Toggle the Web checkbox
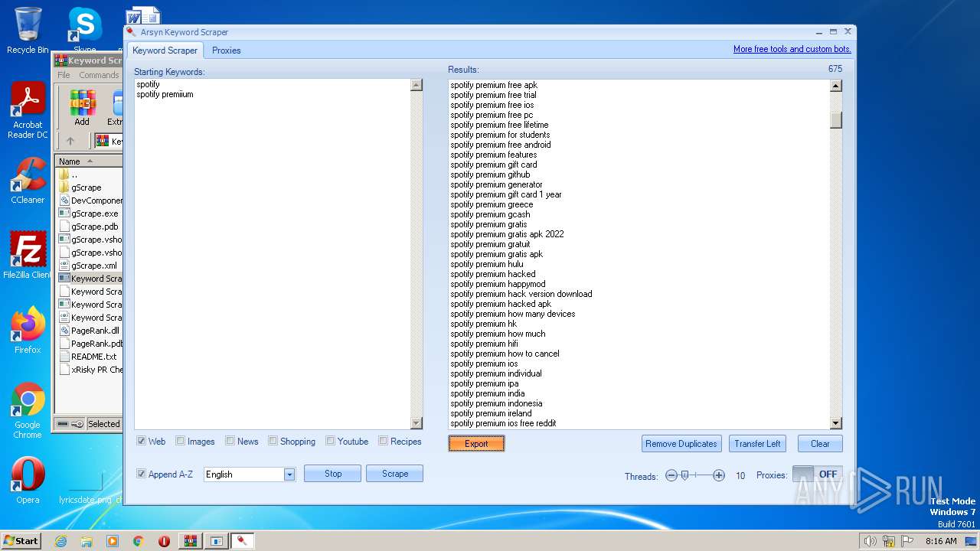Screen dimensions: 980x551 pos(142,441)
